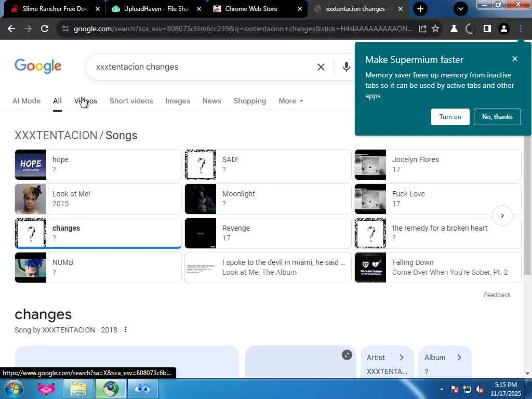Open the three-dot options next to changes song

pyautogui.click(x=126, y=329)
